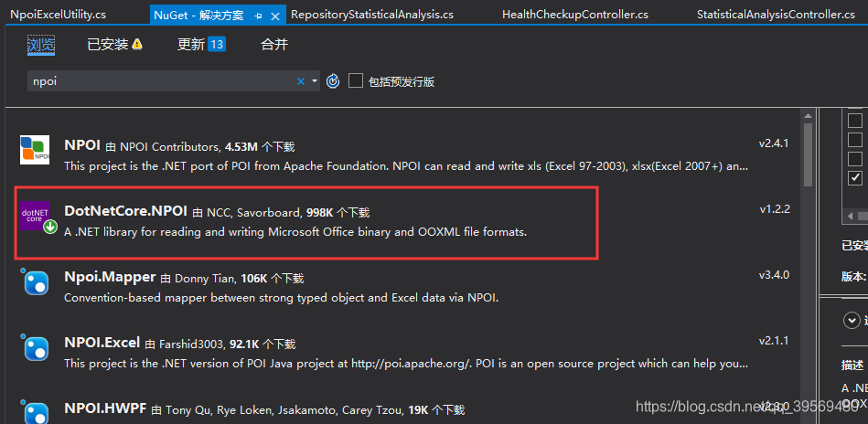Click the '19K 个下载' download count
Image resolution: width=868 pixels, height=424 pixels.
436,410
